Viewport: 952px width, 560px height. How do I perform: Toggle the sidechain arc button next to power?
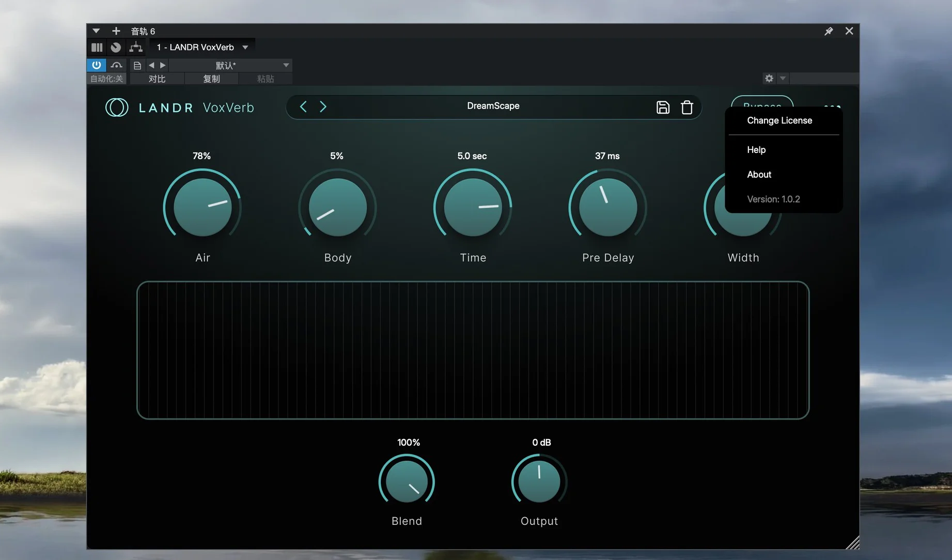click(116, 65)
